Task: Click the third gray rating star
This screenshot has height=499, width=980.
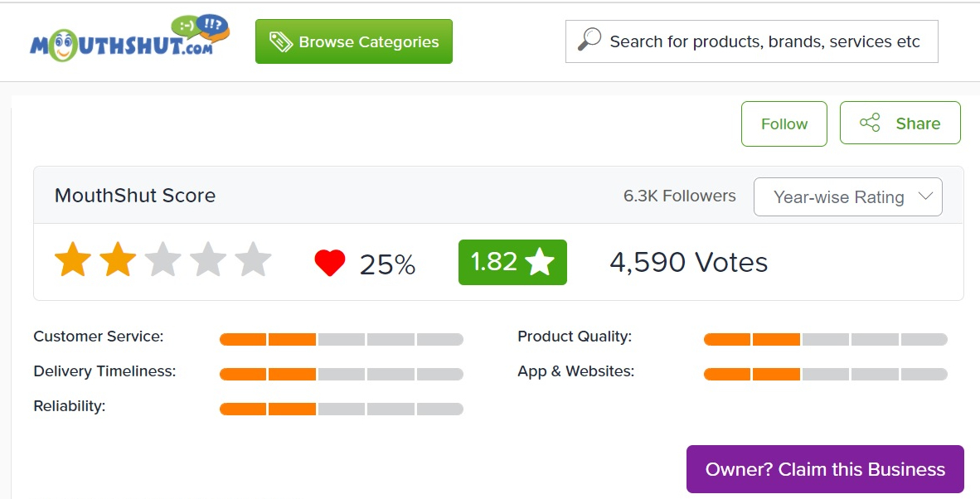Action: [x=163, y=260]
